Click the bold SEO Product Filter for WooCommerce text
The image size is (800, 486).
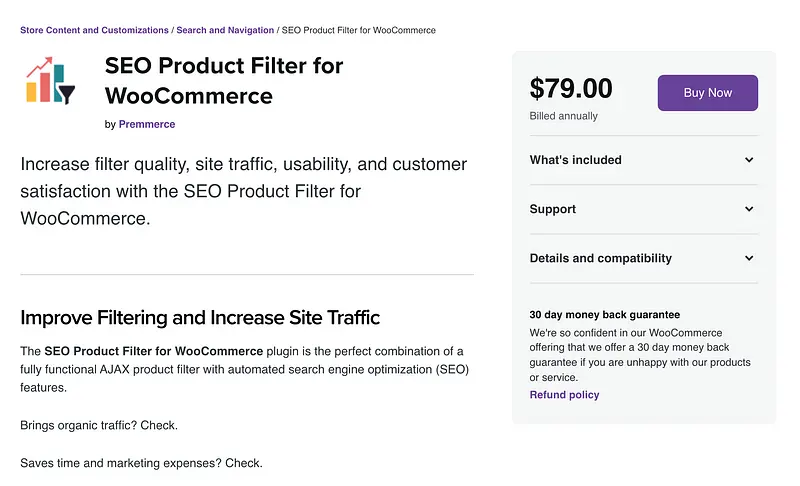point(153,351)
